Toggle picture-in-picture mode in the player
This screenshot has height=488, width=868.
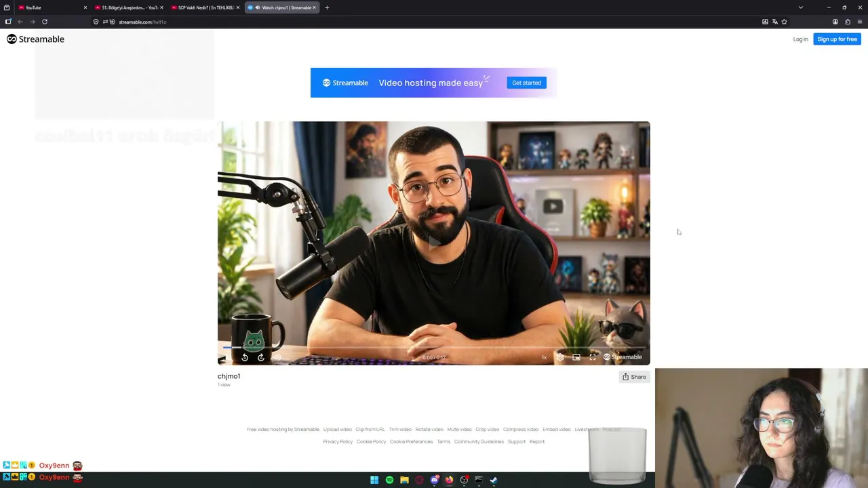coord(576,357)
